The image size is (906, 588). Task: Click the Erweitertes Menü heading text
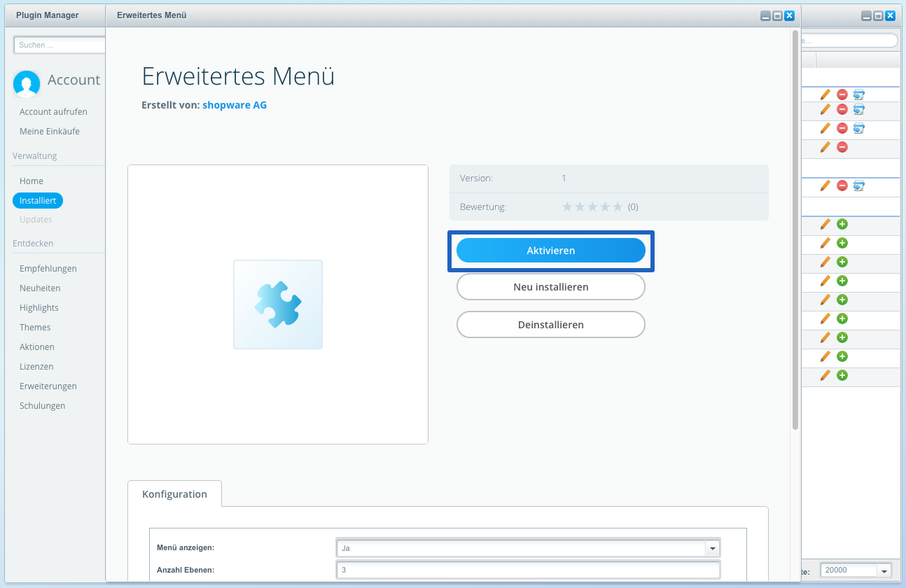tap(238, 76)
